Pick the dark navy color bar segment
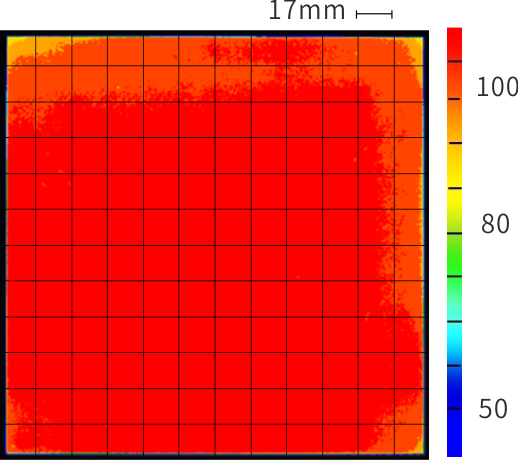This screenshot has height=460, width=518. pyautogui.click(x=454, y=387)
